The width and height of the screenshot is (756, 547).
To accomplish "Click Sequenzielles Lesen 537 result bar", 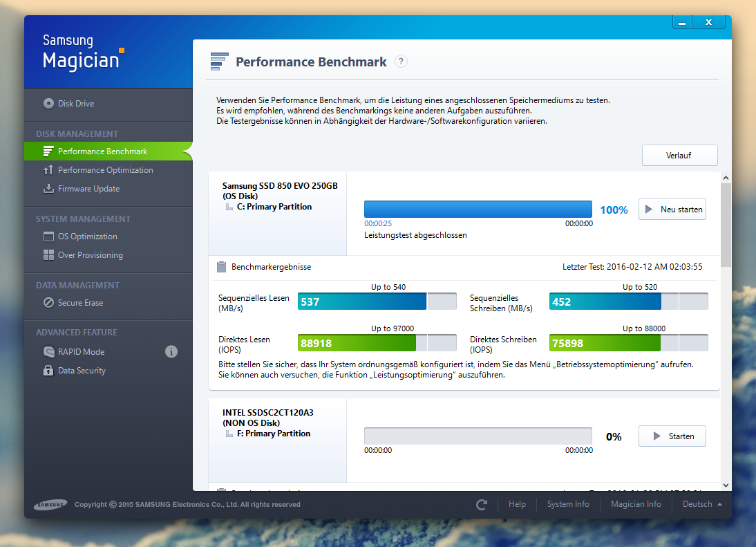I will coord(377,302).
